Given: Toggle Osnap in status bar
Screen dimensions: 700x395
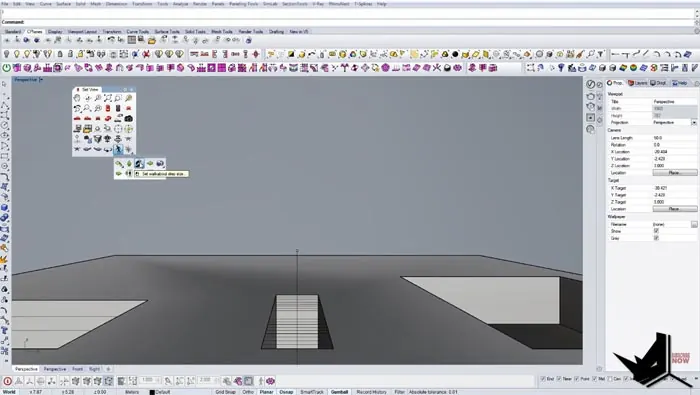Looking at the screenshot, I should coord(286,392).
